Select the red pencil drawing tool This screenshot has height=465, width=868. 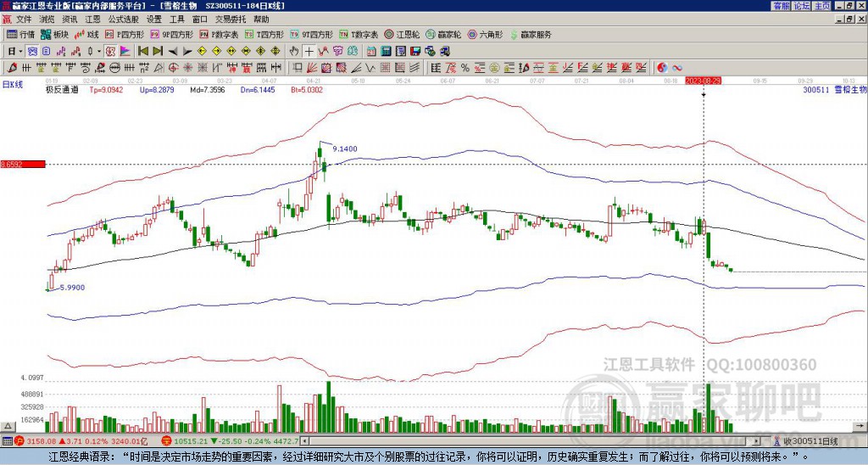(x=11, y=68)
